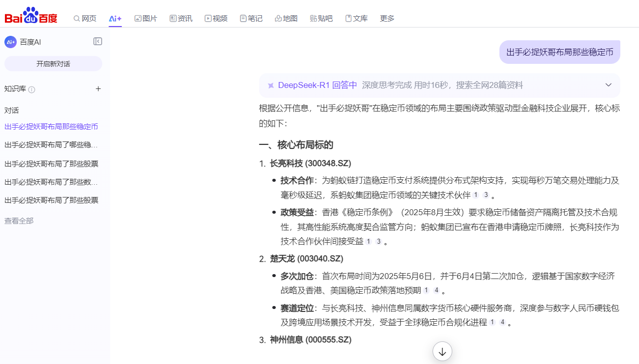This screenshot has height=364, width=639.
Task: Click the 一、核心布局标的 heading
Action: point(296,145)
